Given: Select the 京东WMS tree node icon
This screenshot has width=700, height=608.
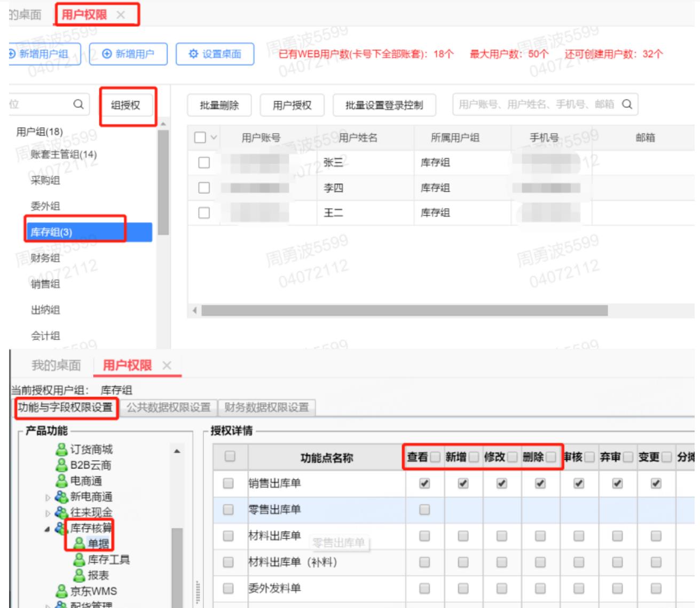Looking at the screenshot, I should (x=62, y=591).
